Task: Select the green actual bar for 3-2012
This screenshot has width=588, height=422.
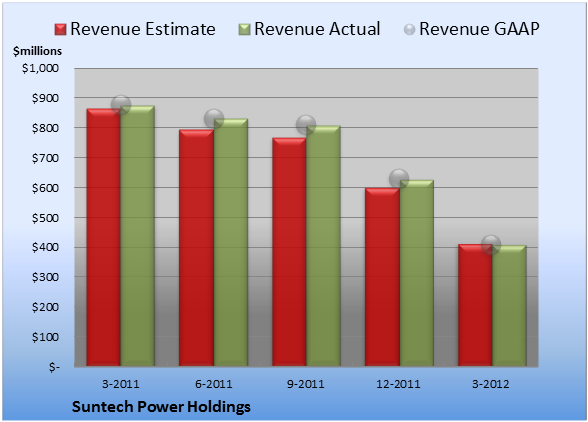Action: tap(509, 305)
